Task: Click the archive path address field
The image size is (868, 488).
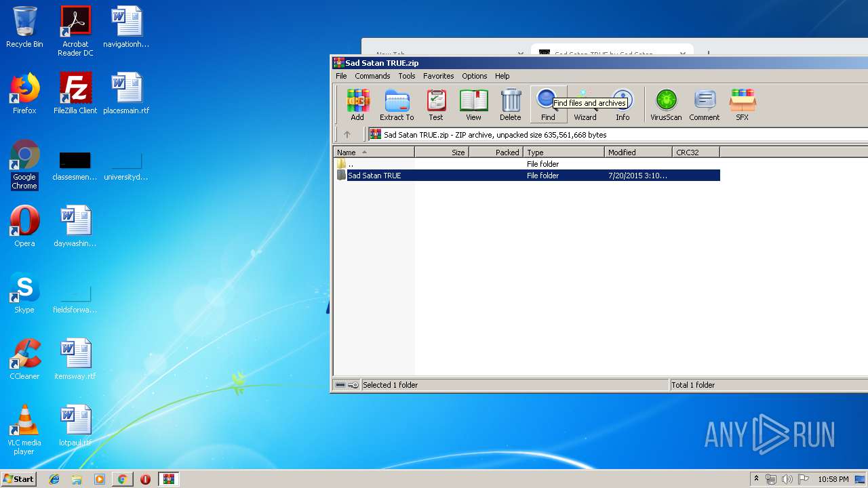Action: 617,134
